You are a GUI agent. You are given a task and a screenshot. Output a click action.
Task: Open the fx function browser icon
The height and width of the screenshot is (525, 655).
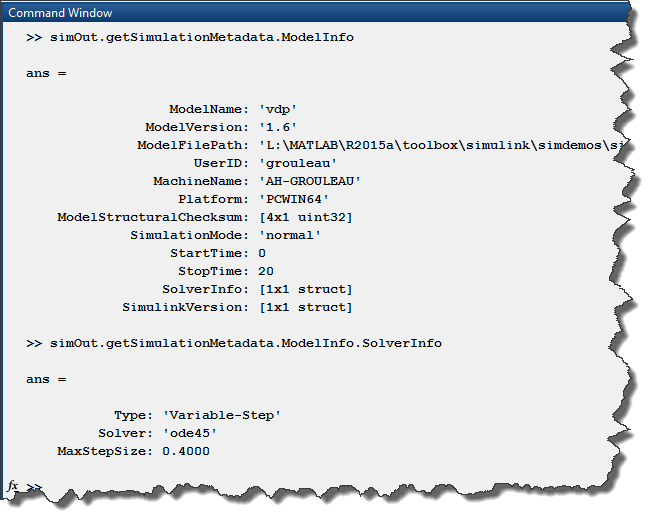(13, 486)
